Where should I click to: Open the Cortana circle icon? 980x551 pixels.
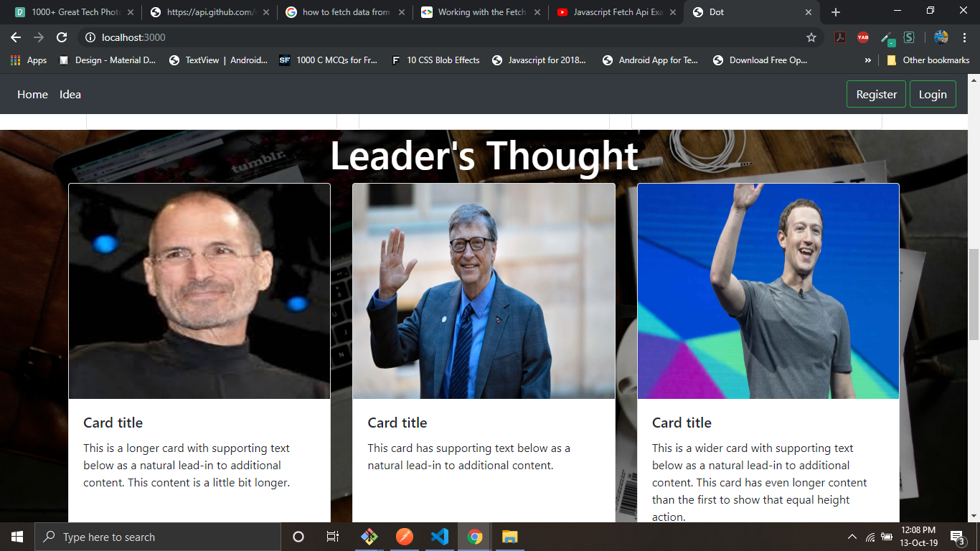[298, 537]
